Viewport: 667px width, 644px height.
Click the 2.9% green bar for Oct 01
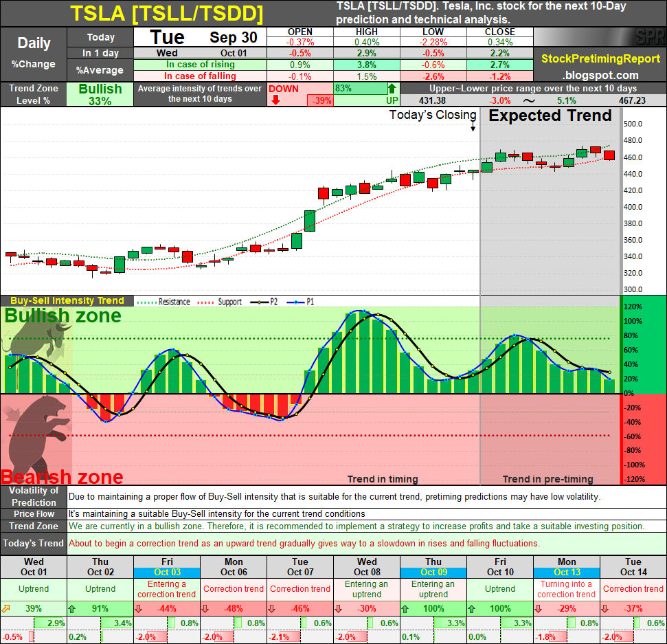click(49, 623)
